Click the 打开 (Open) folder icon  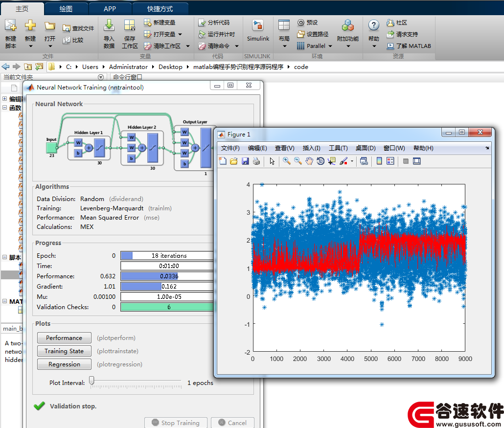50,26
